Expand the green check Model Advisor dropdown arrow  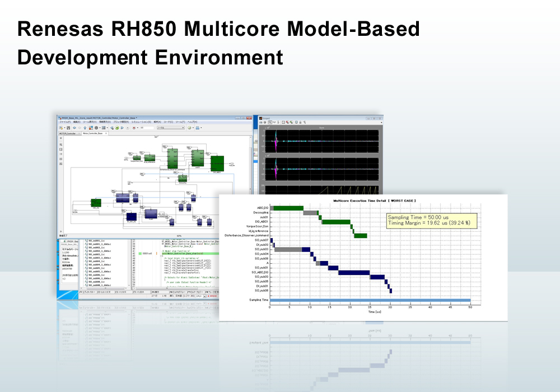pos(194,128)
